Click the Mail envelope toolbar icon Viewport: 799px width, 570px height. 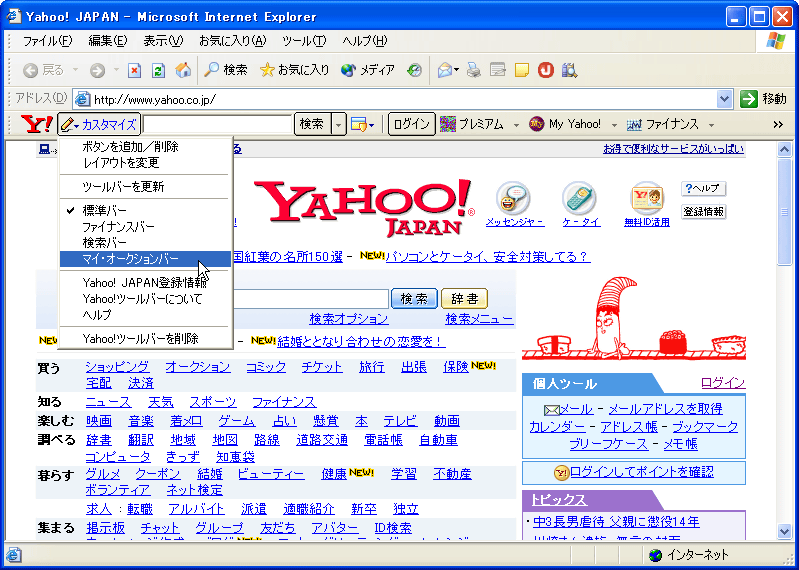tap(445, 70)
